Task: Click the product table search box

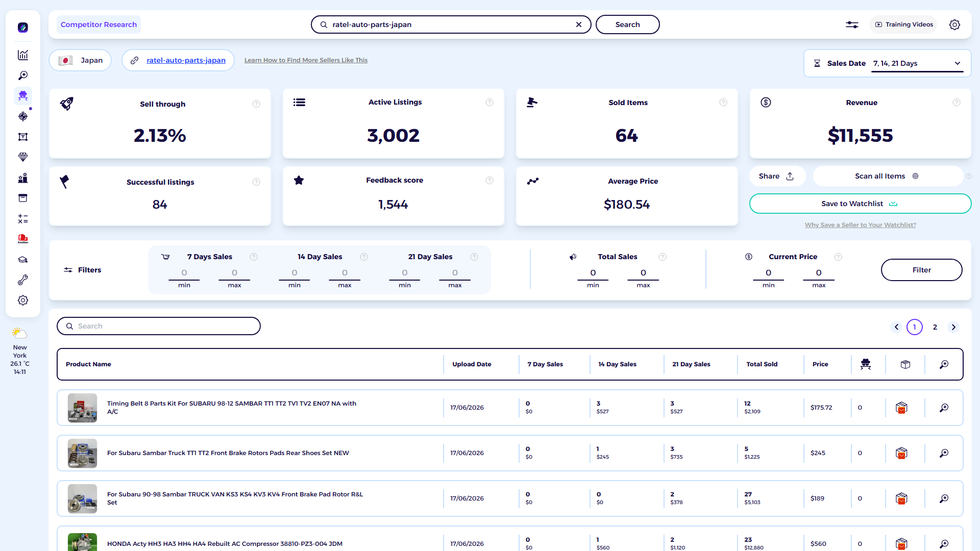Action: click(x=159, y=326)
